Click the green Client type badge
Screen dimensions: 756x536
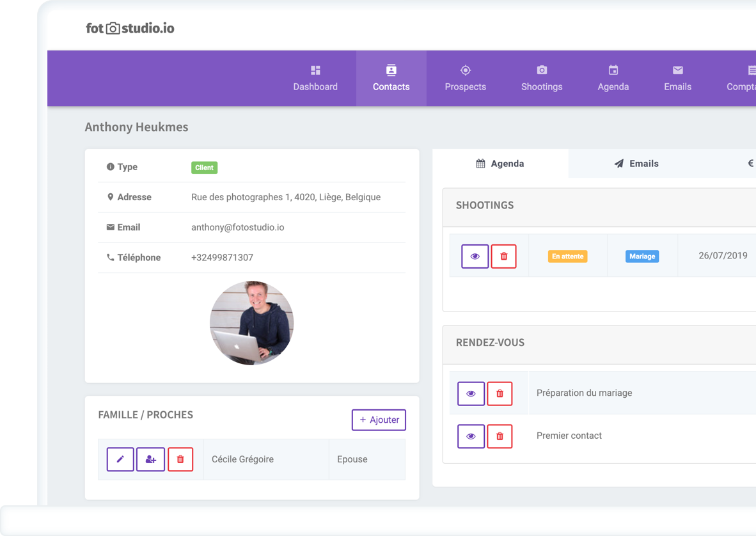click(204, 168)
